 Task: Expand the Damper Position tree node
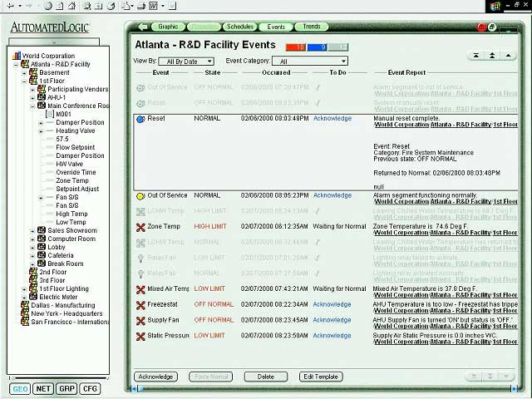[41, 123]
